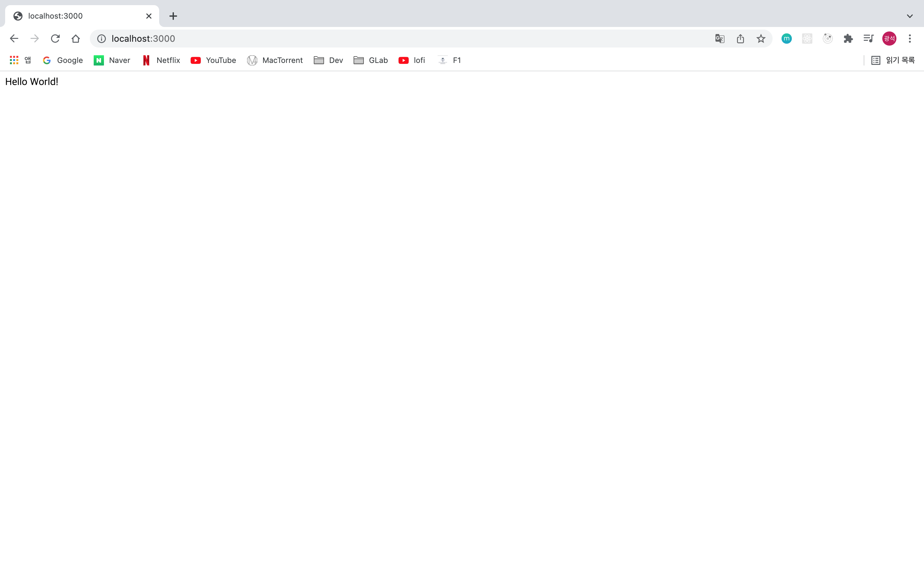Open a new tab with plus button

click(173, 16)
